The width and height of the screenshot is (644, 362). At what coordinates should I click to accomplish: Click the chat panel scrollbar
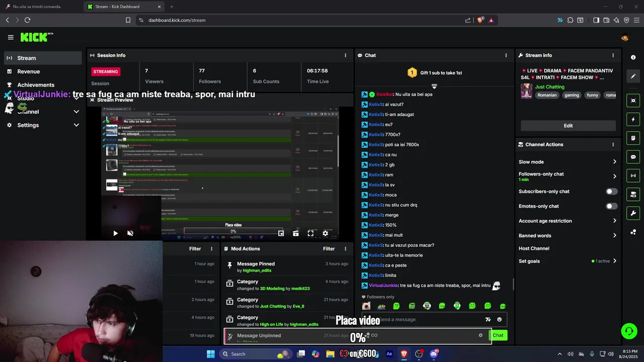513,284
